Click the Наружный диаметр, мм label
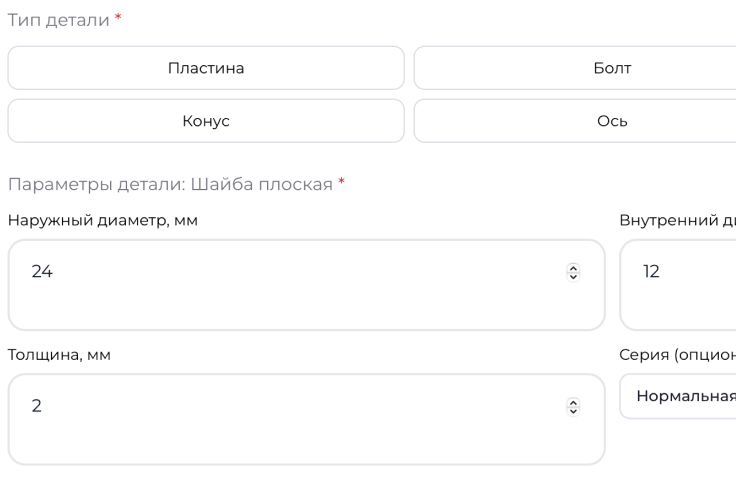Image resolution: width=736 pixels, height=478 pixels. 102,220
